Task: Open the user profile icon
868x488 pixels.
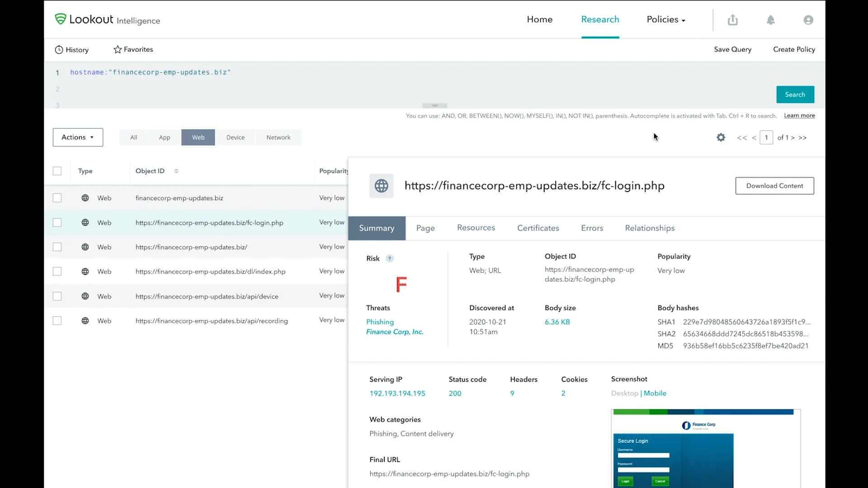Action: (x=808, y=20)
